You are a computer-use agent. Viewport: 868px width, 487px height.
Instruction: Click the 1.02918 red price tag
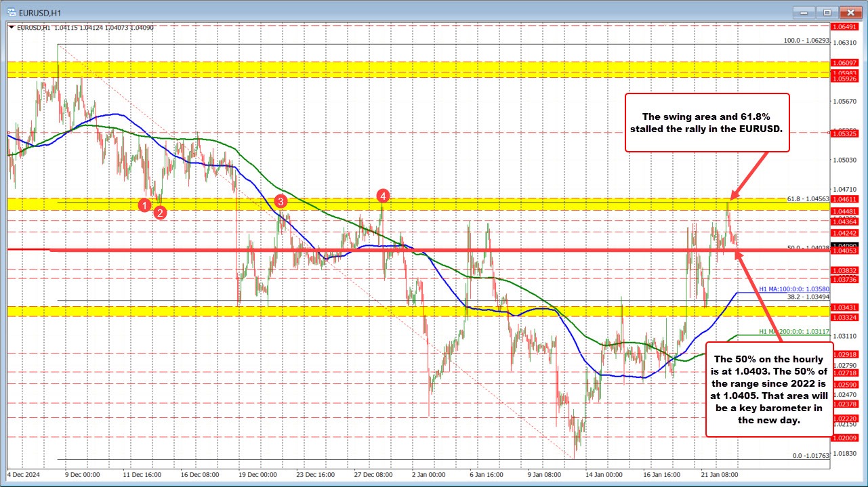pyautogui.click(x=846, y=354)
